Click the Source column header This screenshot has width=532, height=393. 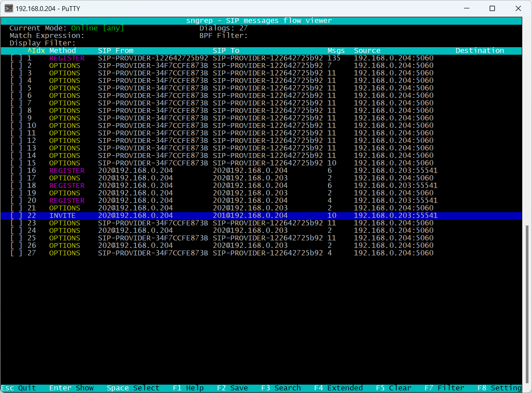tap(367, 51)
